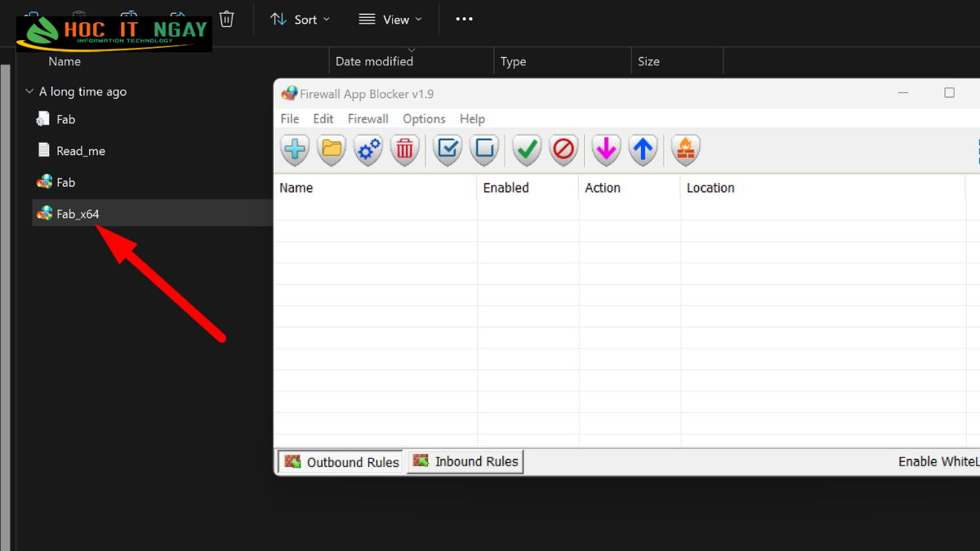
Task: Switch to the Outbound Rules tab
Action: click(x=341, y=462)
